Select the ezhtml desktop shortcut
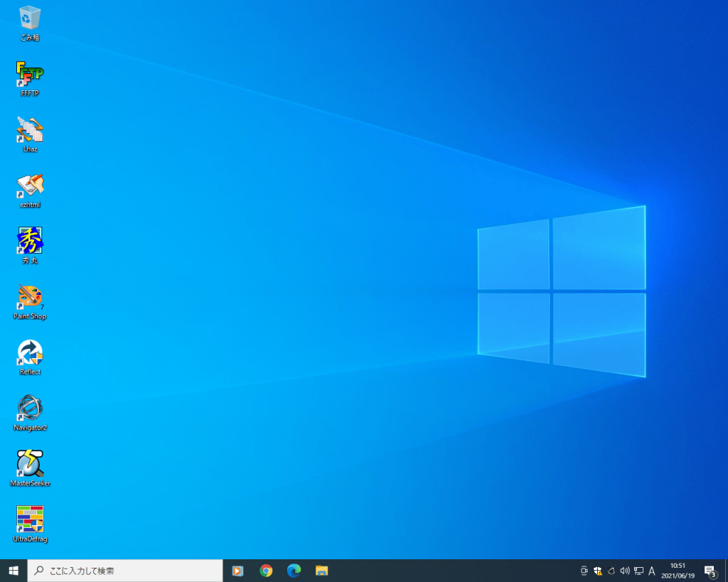Image resolution: width=728 pixels, height=582 pixels. pyautogui.click(x=30, y=190)
